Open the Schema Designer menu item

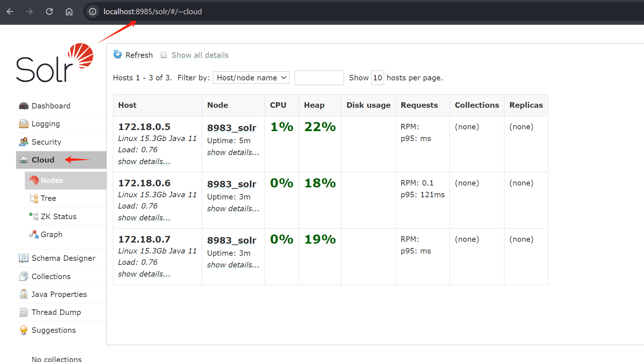[63, 258]
